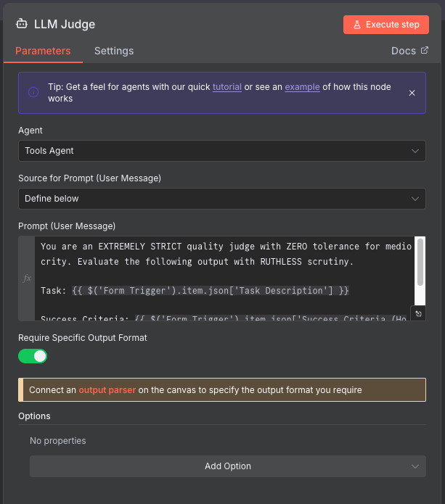Click the robot icon beside LLM Judge
Image resolution: width=445 pixels, height=504 pixels.
coord(22,24)
